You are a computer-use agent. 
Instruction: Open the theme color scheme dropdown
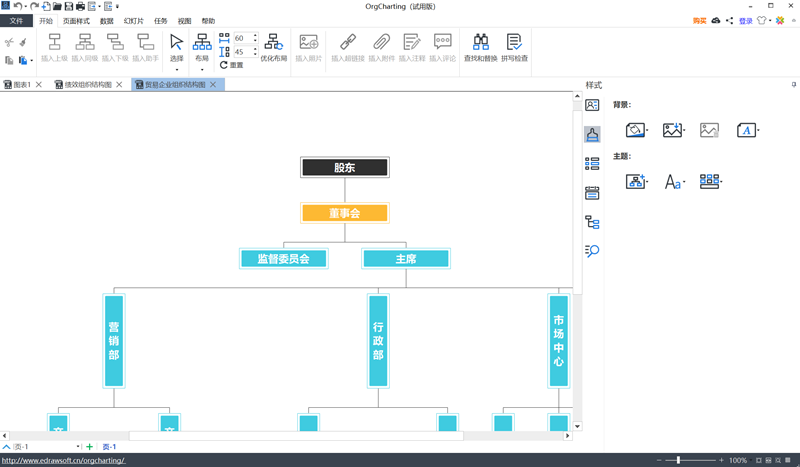(711, 181)
